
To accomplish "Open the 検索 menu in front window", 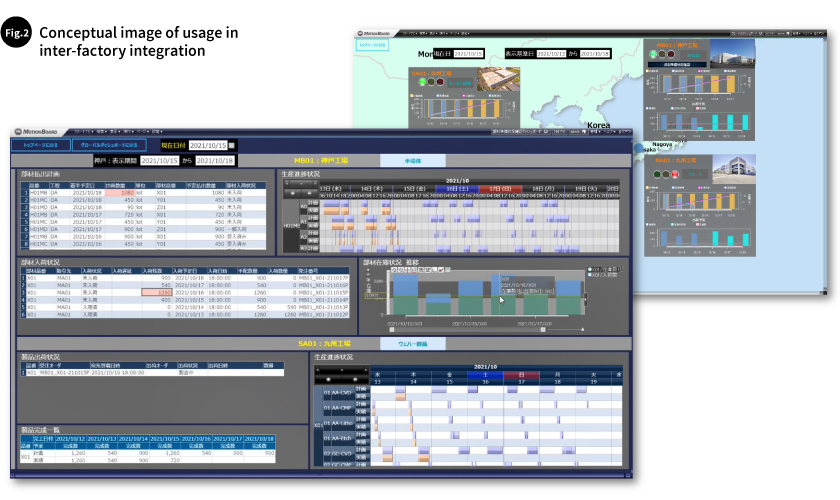I will click(x=101, y=131).
